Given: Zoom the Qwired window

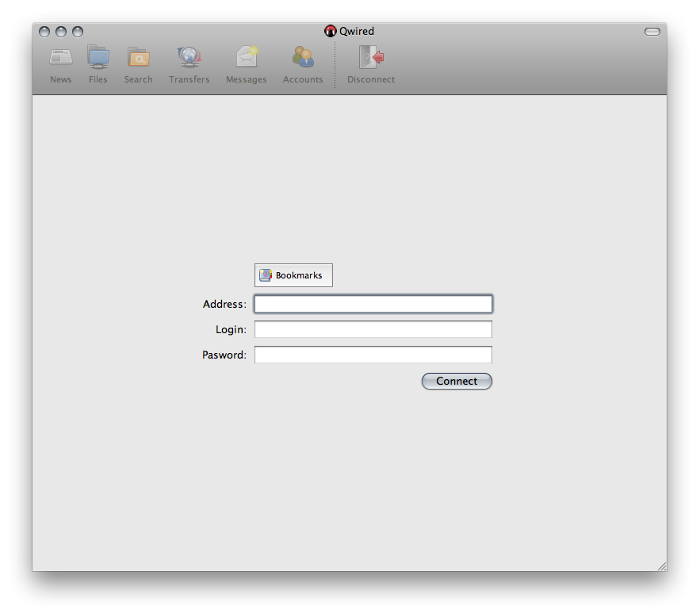Looking at the screenshot, I should pos(78,32).
